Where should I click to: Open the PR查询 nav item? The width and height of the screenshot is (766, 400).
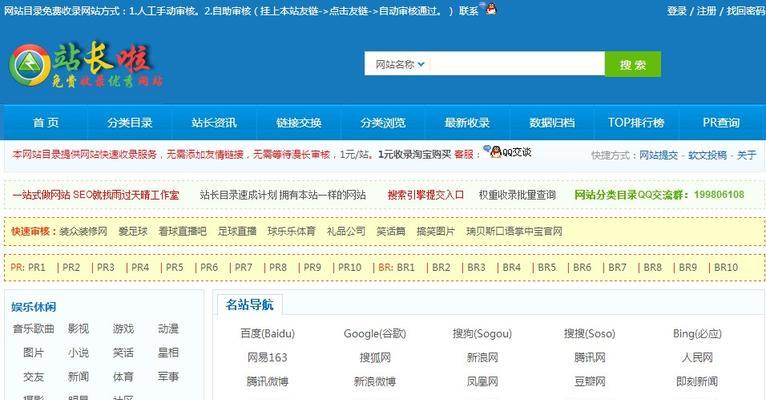(721, 123)
